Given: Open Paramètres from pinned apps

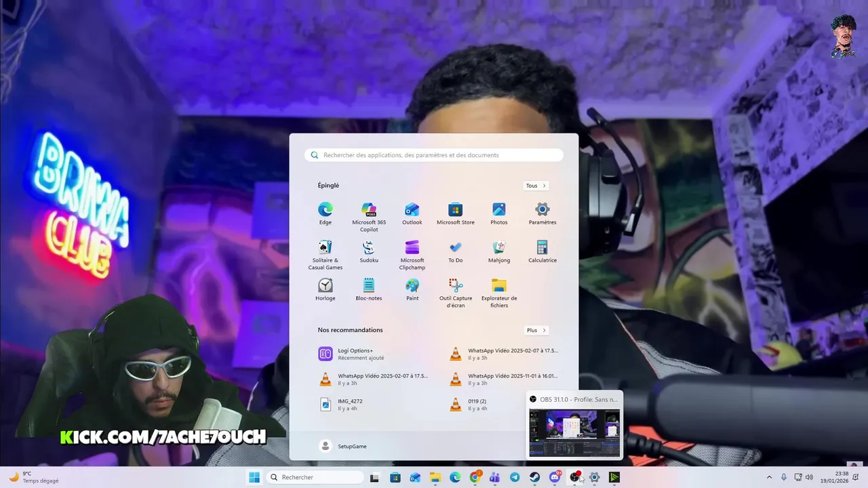Looking at the screenshot, I should 542,213.
